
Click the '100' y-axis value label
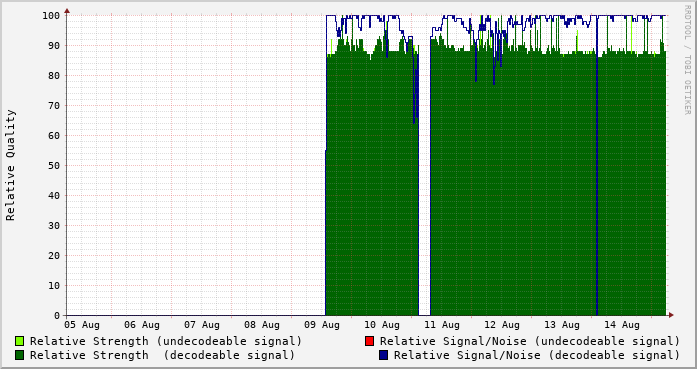[x=51, y=16]
